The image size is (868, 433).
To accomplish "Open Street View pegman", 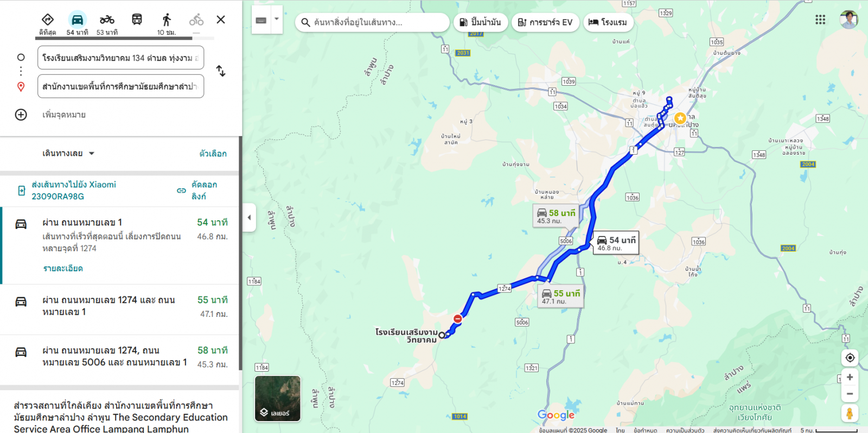I will pyautogui.click(x=850, y=413).
